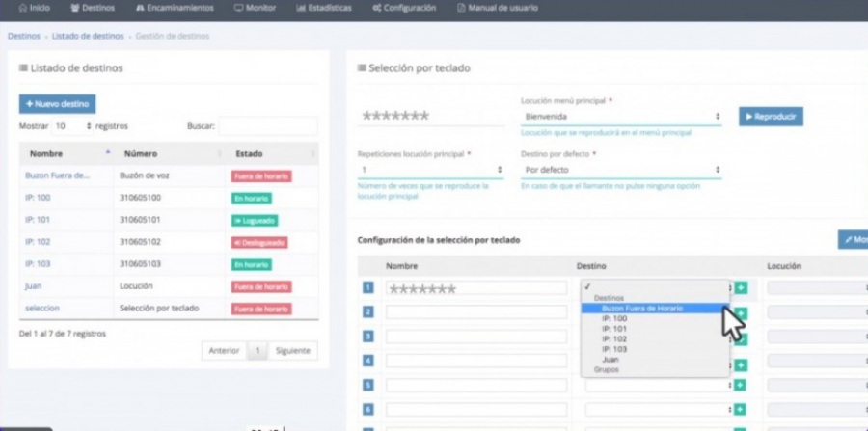
Task: Open Repeticiones locución principal dropdown
Action: pyautogui.click(x=431, y=170)
